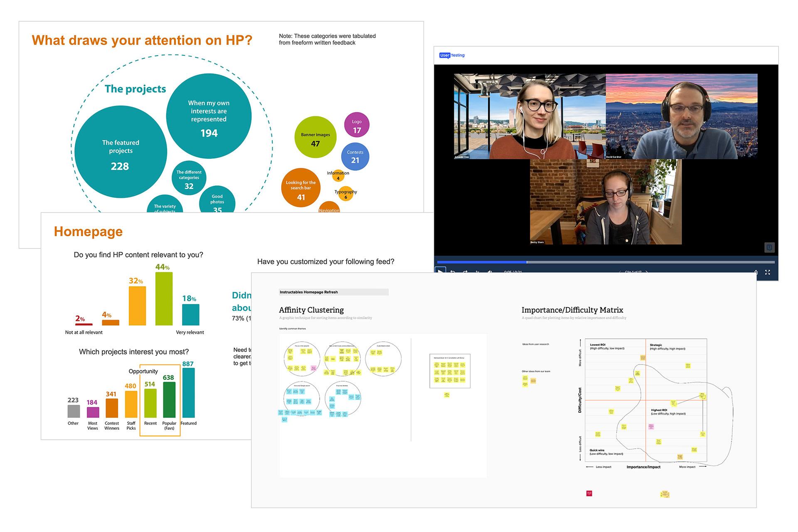Screen dimensions: 798x532
Task: Click the green 'Recent' 514 bar
Action: 150,403
